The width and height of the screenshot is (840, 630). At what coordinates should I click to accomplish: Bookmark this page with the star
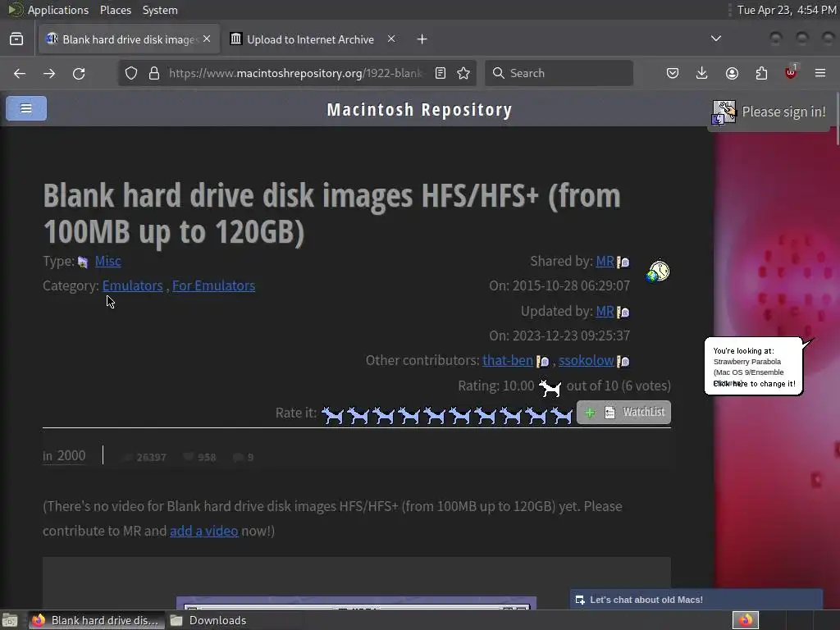point(464,73)
